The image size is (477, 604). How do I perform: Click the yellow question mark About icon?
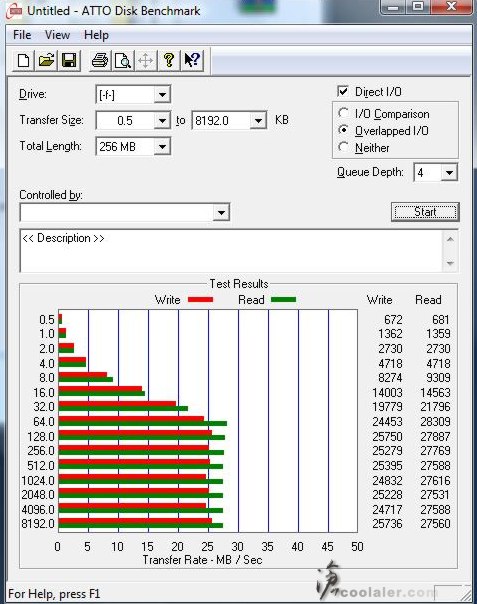tap(168, 60)
